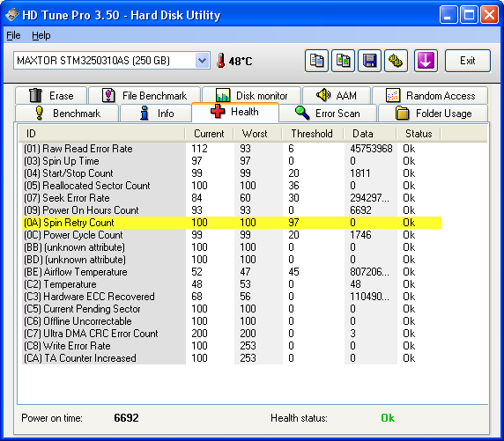Open the drive selection dropdown
Image resolution: width=504 pixels, height=441 pixels.
202,61
